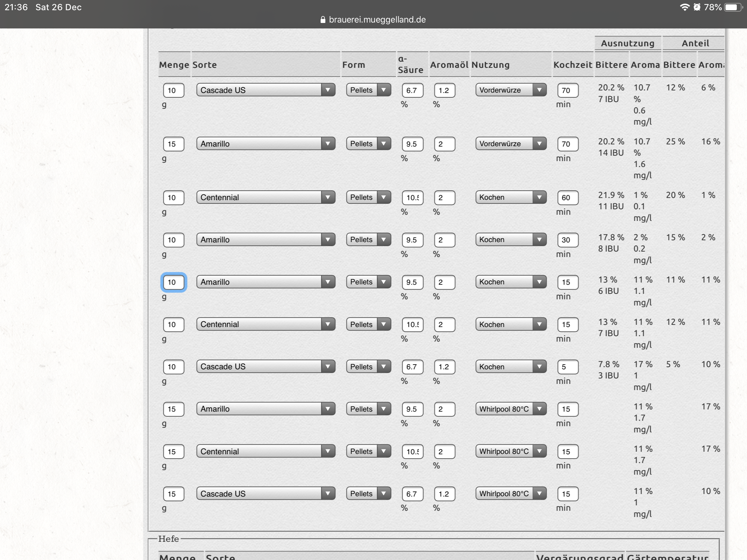Open Kochen usage dropdown for 30 min Amarillo
This screenshot has width=747, height=560.
pos(511,240)
